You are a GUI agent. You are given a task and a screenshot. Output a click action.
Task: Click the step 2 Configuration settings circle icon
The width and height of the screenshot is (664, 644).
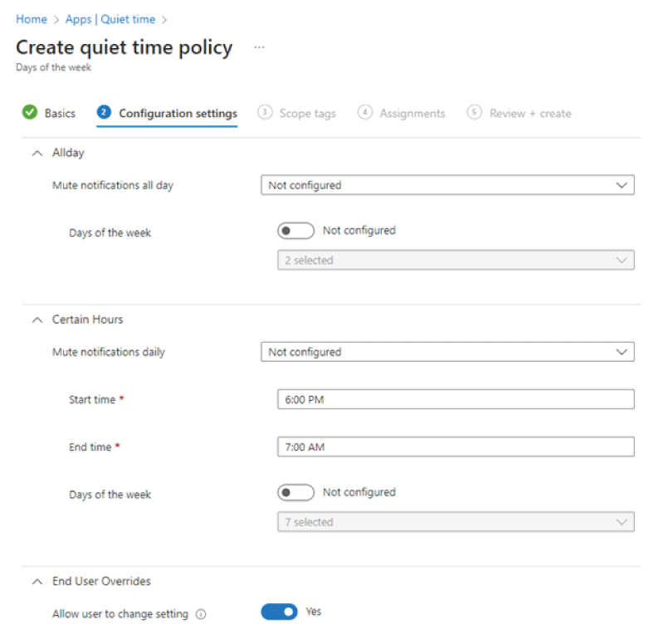click(x=105, y=112)
